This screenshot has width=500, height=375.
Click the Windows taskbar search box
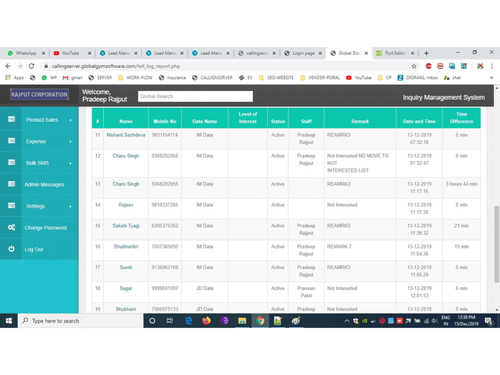pos(80,321)
